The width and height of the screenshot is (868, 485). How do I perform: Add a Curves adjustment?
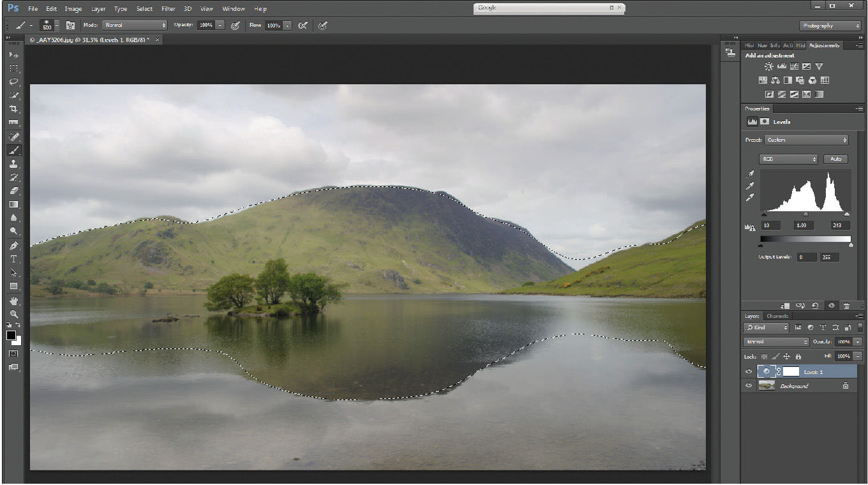click(794, 66)
